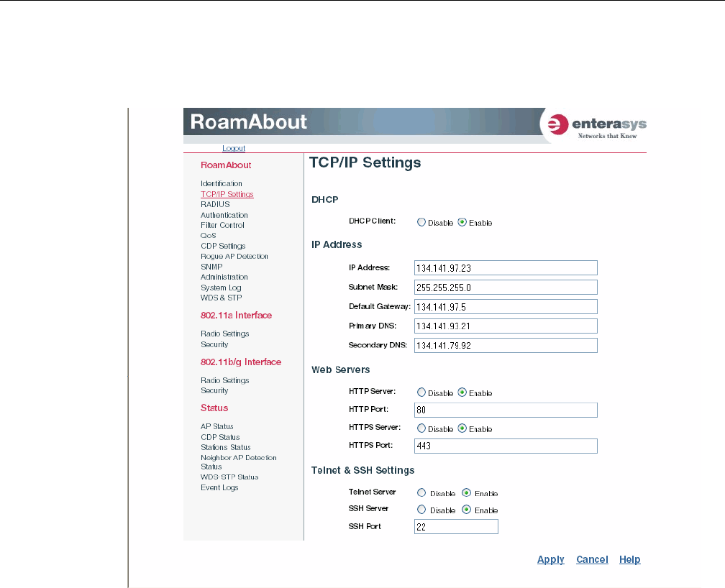Screen dimensions: 725x588
Task: Open Radio Settings under 802.11a Interface
Action: pyautogui.click(x=224, y=334)
